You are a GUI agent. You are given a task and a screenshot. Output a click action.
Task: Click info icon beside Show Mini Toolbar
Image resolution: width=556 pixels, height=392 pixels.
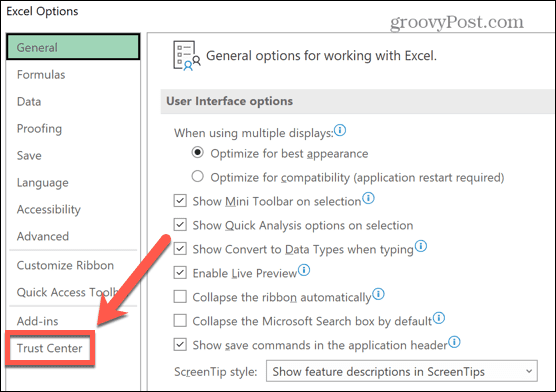pos(368,198)
